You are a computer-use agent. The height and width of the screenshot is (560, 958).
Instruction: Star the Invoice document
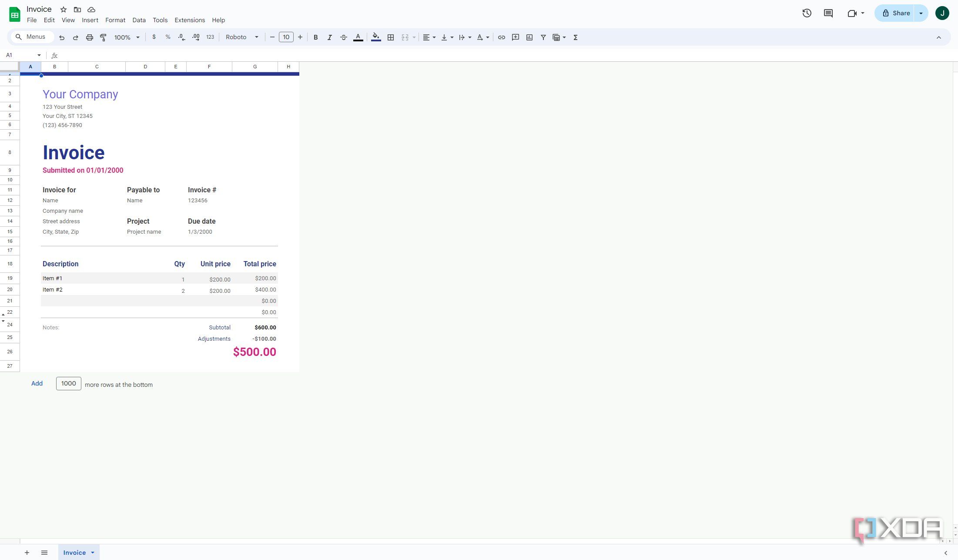coord(64,10)
